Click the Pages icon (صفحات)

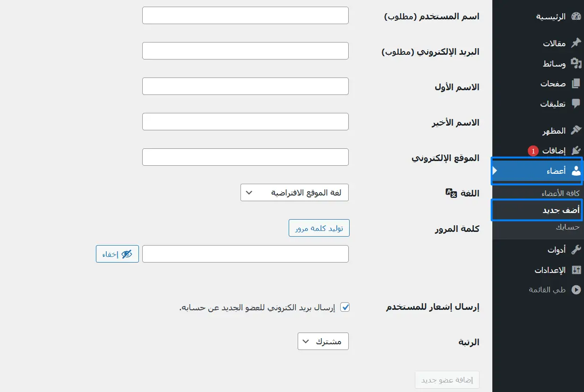[575, 84]
